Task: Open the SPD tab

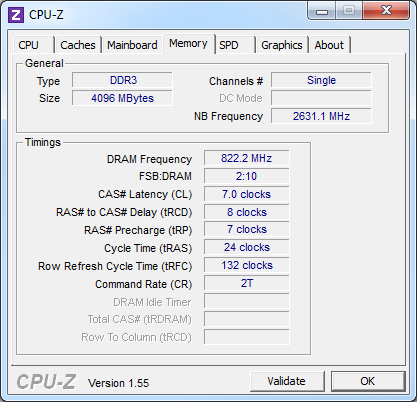Action: 235,45
